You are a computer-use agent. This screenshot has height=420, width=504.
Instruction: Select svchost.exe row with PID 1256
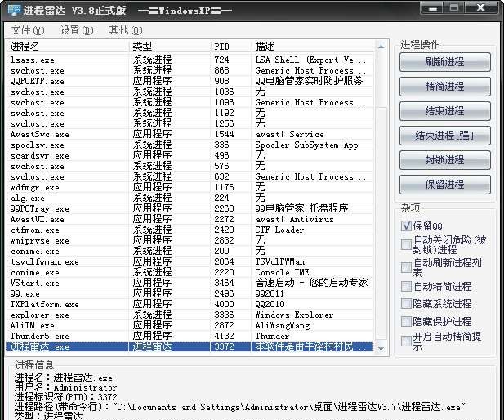[190, 123]
